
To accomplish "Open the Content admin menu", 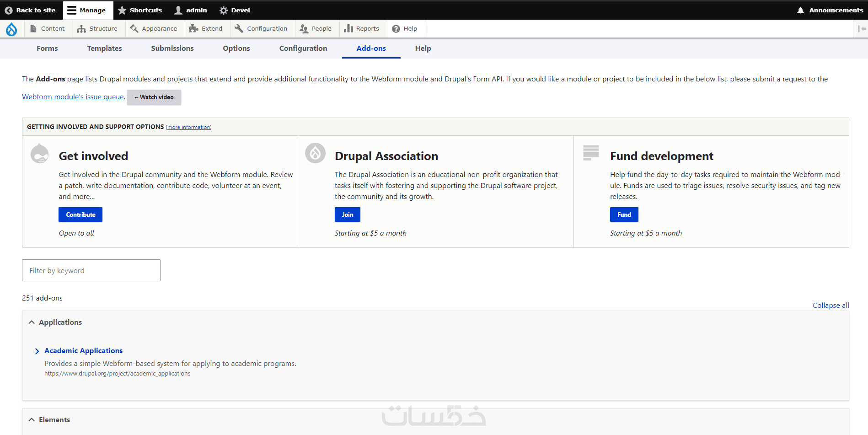I will point(47,28).
